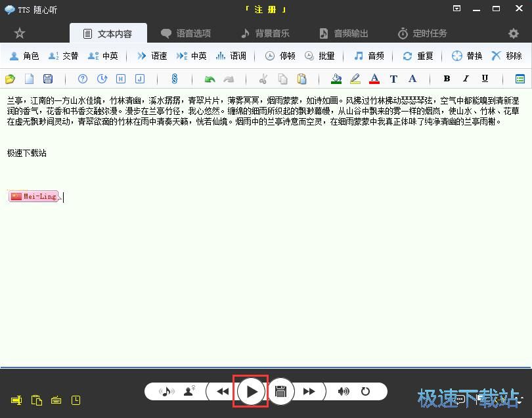532x418 pixels.
Task: Insert 音频 audio into the text
Action: click(369, 56)
